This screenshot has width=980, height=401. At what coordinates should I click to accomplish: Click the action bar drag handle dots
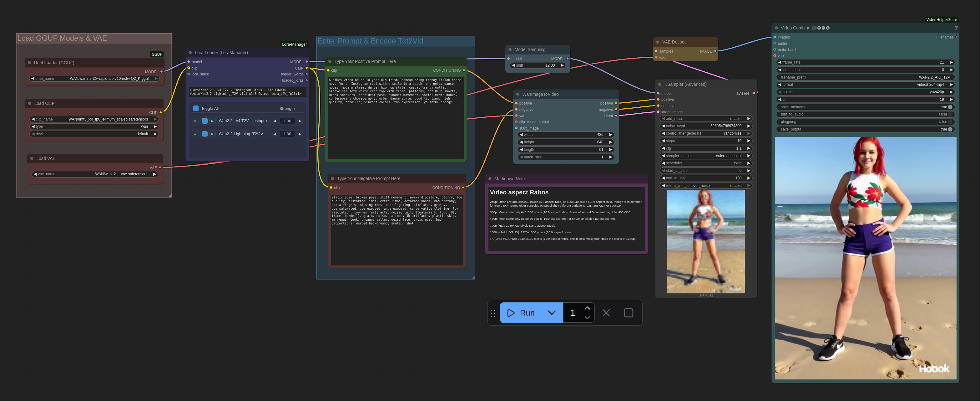click(x=493, y=313)
